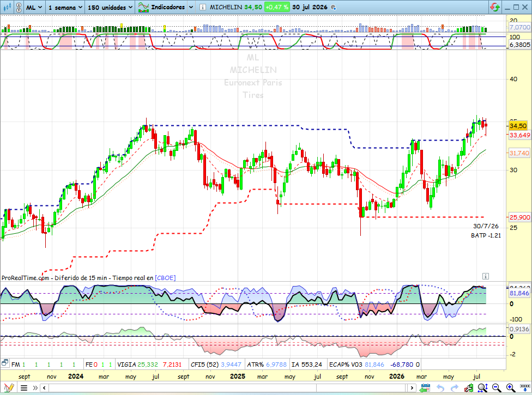Screen dimensions: 532x395
Task: Click the FE indicator label
Action: click(x=89, y=364)
